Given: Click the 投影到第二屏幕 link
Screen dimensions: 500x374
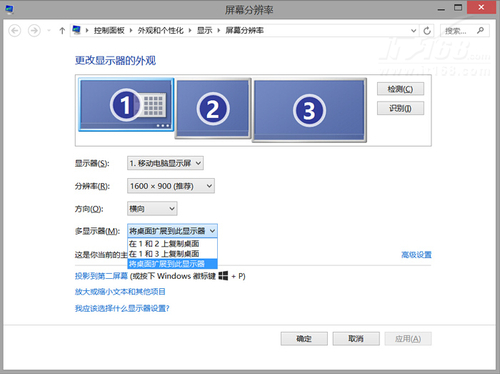Looking at the screenshot, I should pyautogui.click(x=101, y=276).
